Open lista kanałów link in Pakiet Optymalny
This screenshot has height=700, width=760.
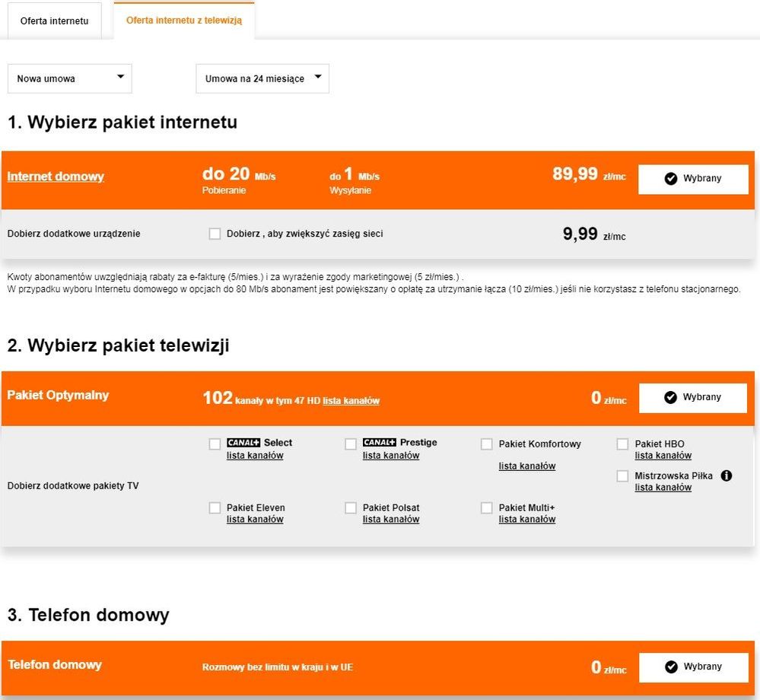tap(351, 401)
